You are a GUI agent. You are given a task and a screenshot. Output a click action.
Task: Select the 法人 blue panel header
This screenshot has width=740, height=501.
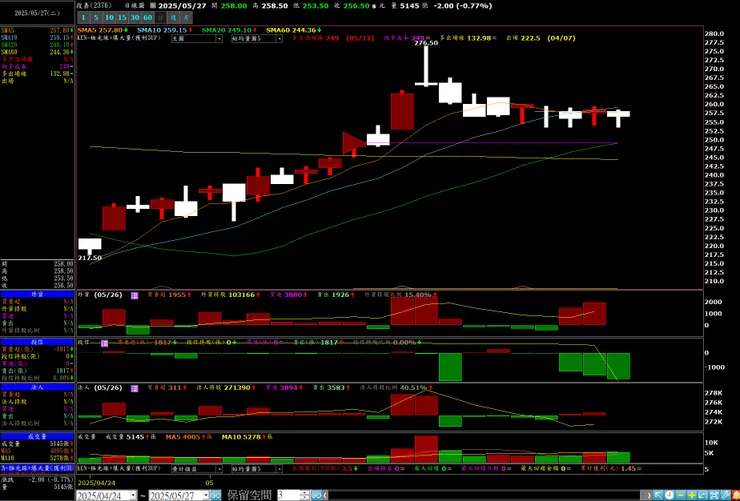[x=37, y=387]
